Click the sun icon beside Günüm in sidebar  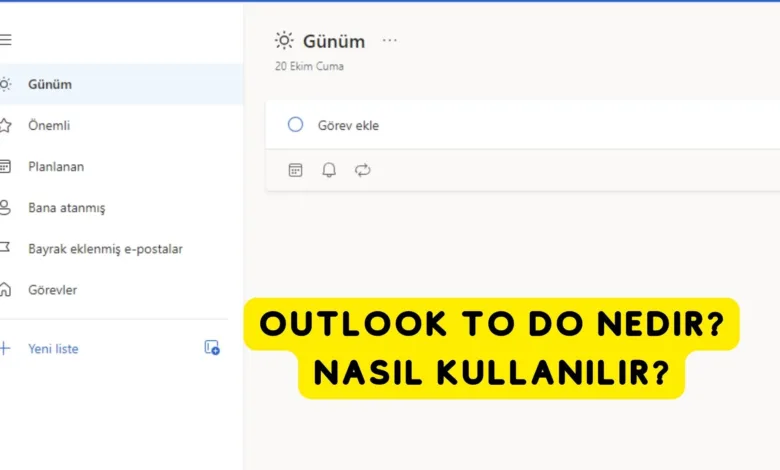point(6,84)
